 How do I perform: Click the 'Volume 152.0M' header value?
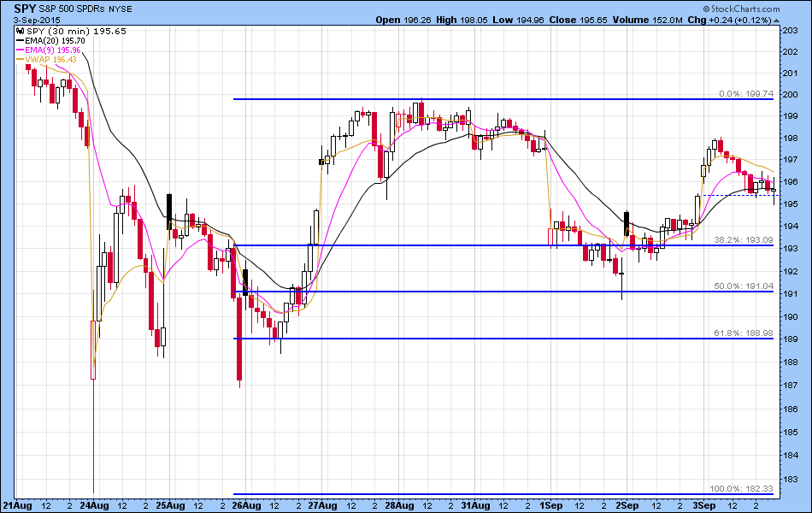pyautogui.click(x=647, y=20)
